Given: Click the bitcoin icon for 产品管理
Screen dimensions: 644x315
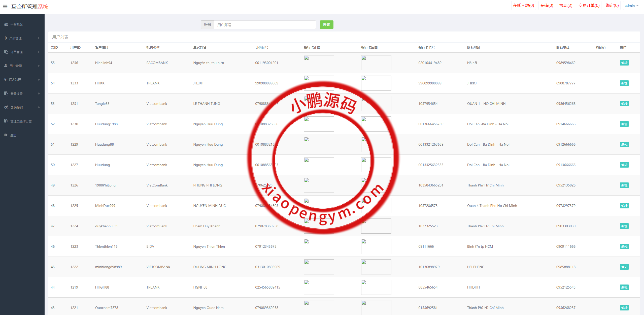Looking at the screenshot, I should pos(6,38).
